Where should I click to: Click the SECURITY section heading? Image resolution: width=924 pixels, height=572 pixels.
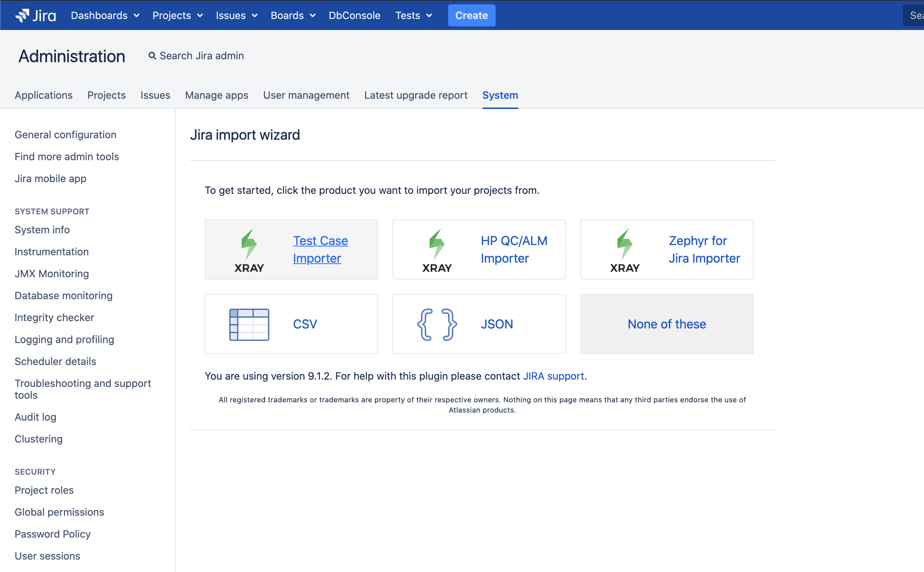click(x=35, y=472)
